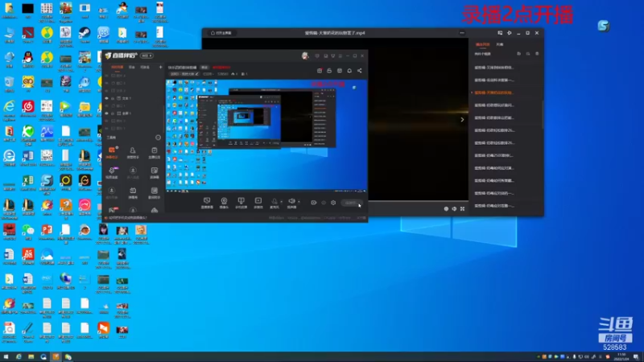Click the share icon in streaming app header
Viewport: 644px width, 362px height.
(x=359, y=71)
